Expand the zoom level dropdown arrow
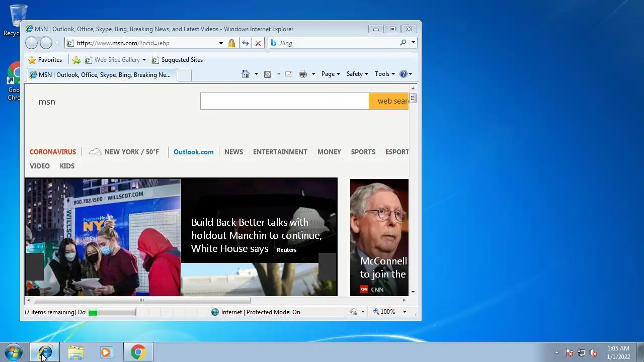The image size is (644, 362). 405,312
